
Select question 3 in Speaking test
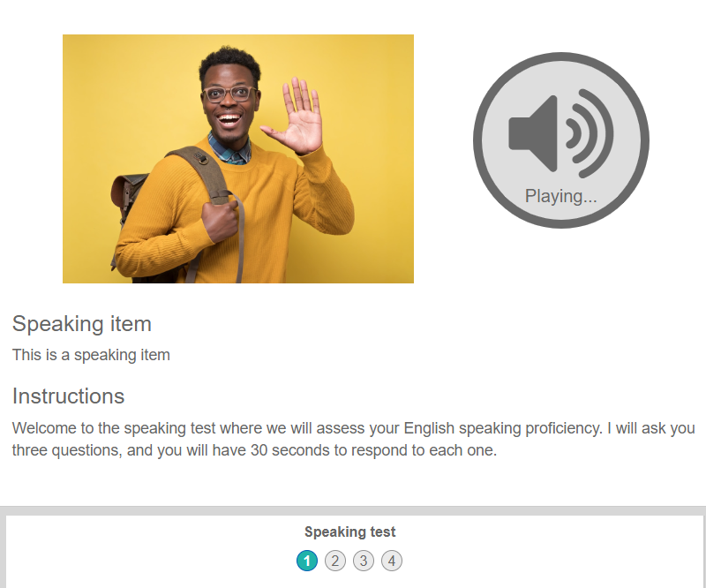pyautogui.click(x=364, y=561)
